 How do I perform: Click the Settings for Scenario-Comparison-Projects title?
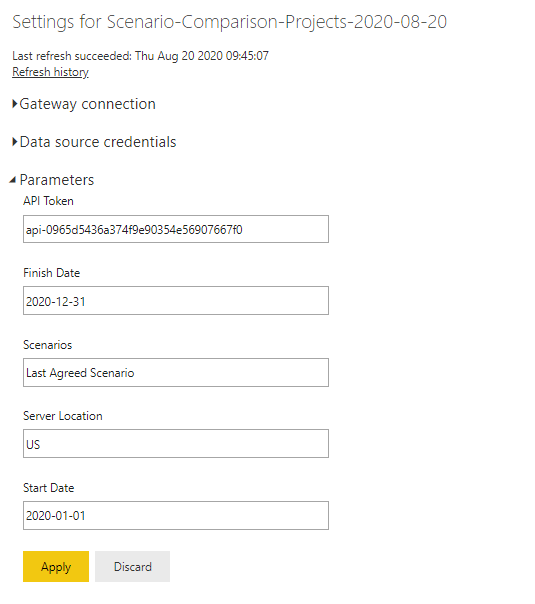(230, 22)
